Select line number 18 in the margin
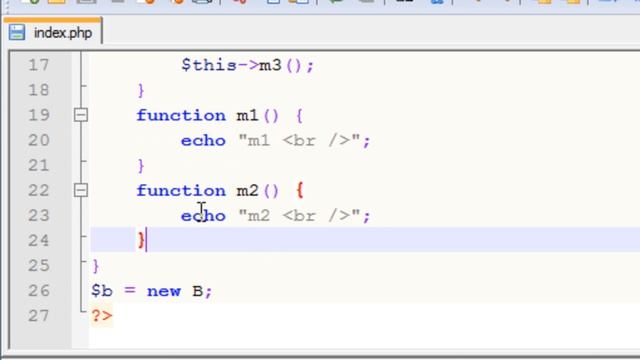 (x=39, y=90)
